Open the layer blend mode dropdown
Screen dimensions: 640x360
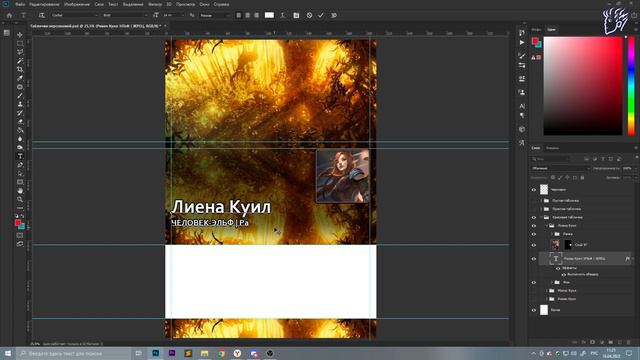tap(560, 168)
